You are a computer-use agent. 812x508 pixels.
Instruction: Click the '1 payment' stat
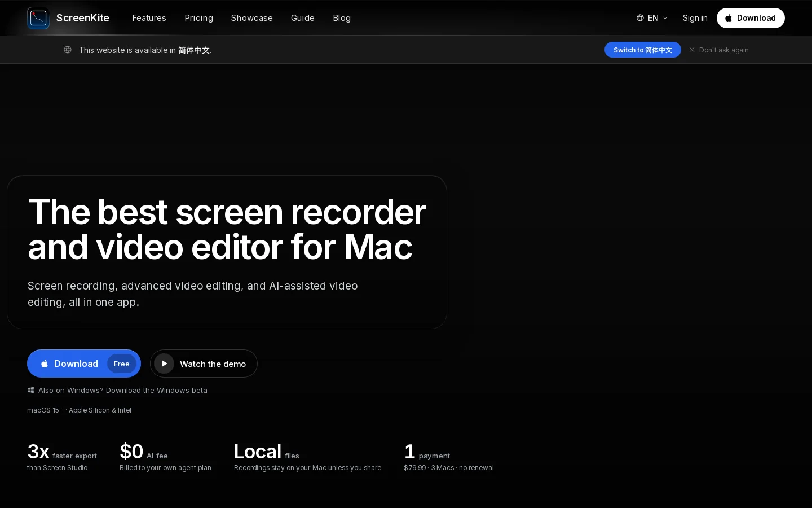[x=427, y=452]
